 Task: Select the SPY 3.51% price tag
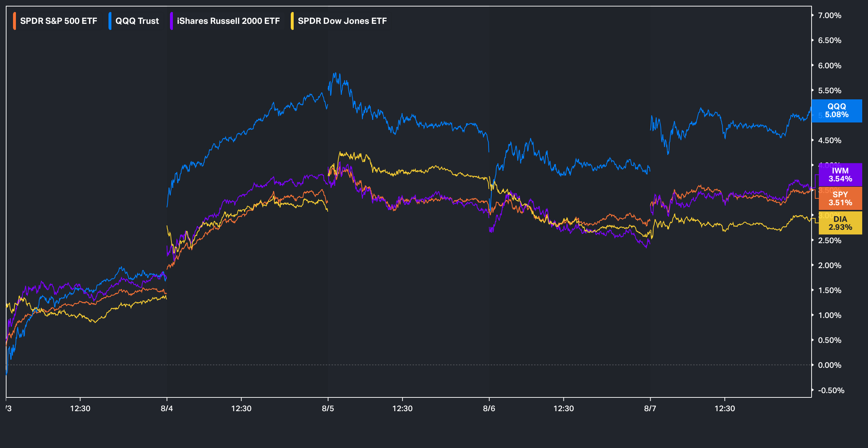(x=840, y=199)
